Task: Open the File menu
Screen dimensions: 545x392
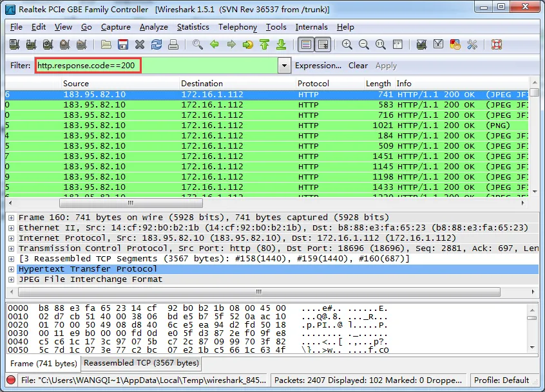Action: (16, 27)
